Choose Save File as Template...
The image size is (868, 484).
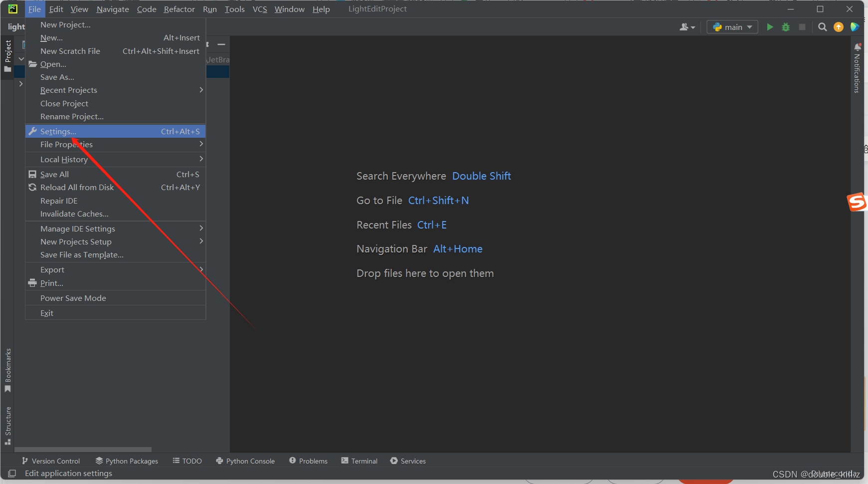coord(115,255)
